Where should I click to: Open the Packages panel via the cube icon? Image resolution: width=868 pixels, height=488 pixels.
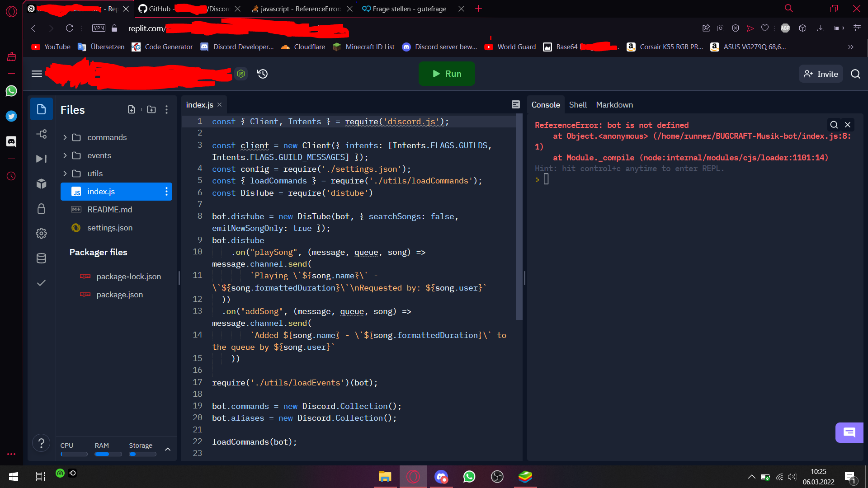tap(41, 183)
